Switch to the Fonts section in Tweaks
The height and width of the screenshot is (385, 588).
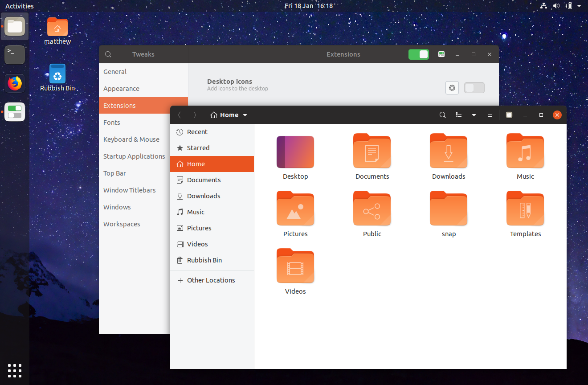(x=112, y=123)
